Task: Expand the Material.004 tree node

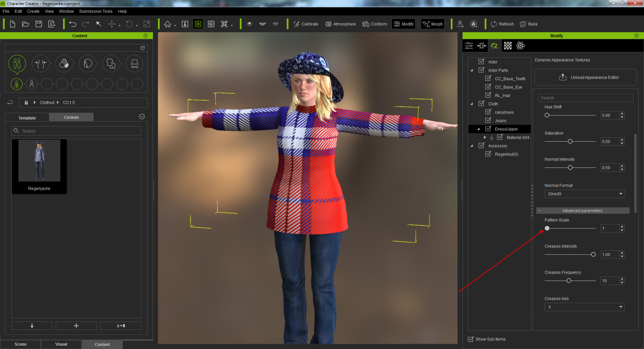Action: pos(485,137)
